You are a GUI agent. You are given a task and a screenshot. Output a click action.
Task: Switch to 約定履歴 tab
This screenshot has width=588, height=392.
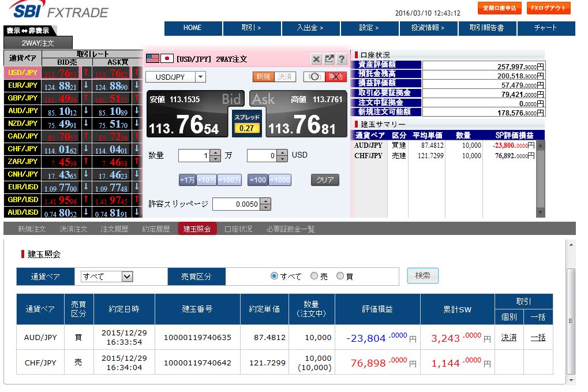[156, 229]
